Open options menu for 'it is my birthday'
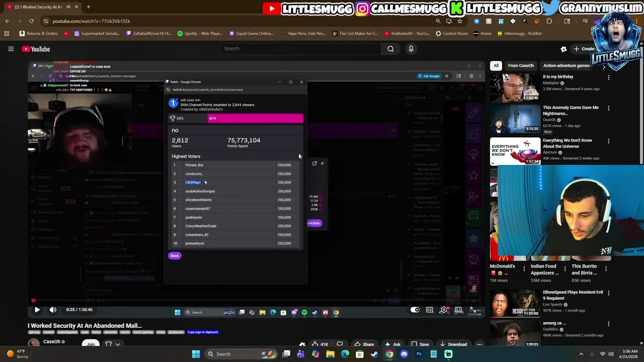644x362 pixels. [608, 77]
